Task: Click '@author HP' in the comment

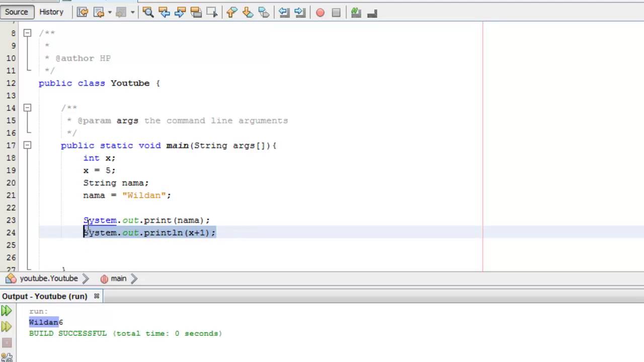Action: (83, 58)
